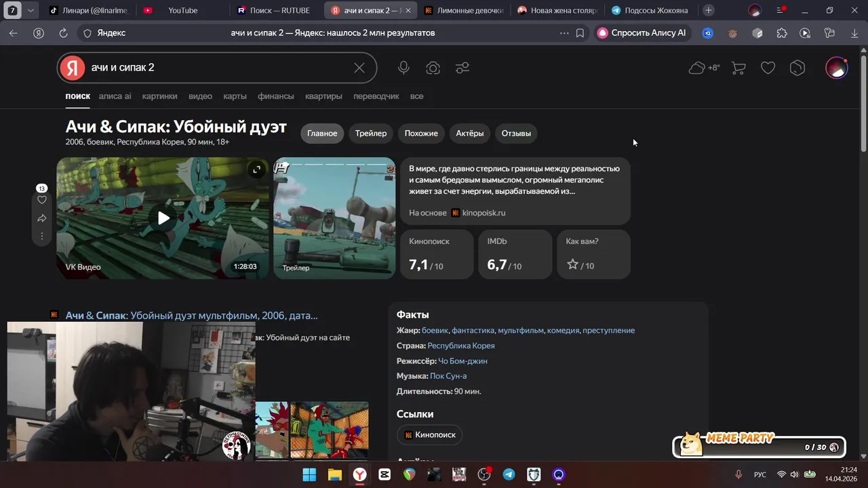Select the Актёры chip
Image resolution: width=868 pixels, height=488 pixels.
470,134
